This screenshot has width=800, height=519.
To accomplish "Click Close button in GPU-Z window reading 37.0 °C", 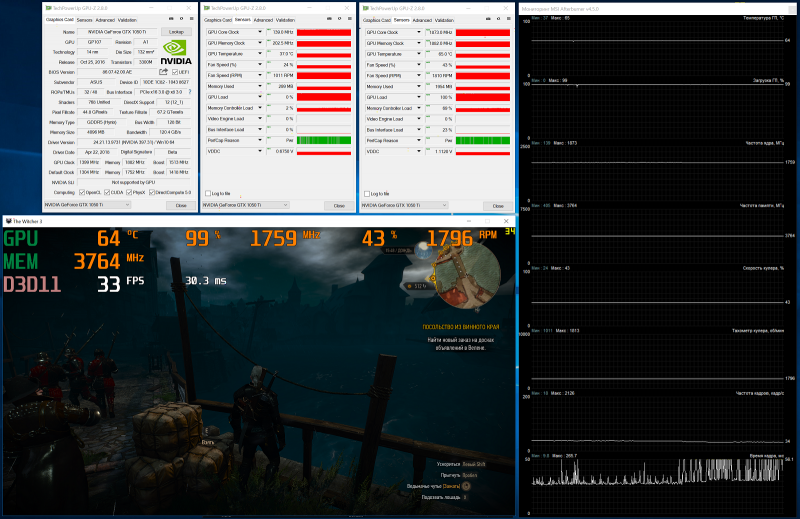I will coord(339,206).
